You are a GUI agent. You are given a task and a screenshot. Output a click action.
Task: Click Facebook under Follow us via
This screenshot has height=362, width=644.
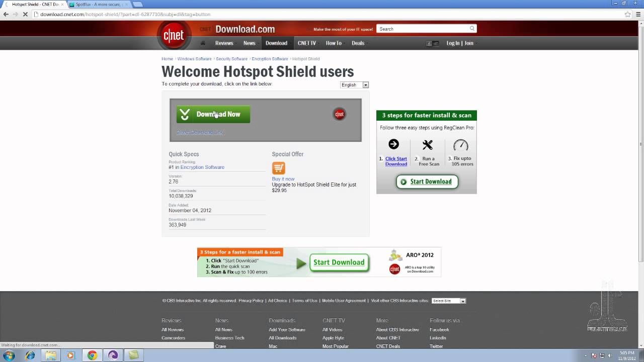[x=439, y=330]
